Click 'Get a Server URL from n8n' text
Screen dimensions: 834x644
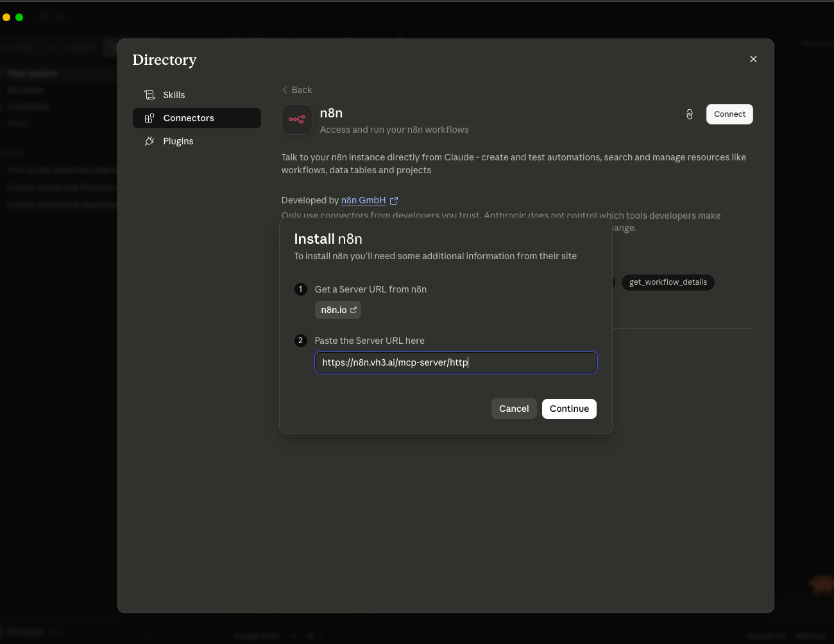pyautogui.click(x=371, y=289)
